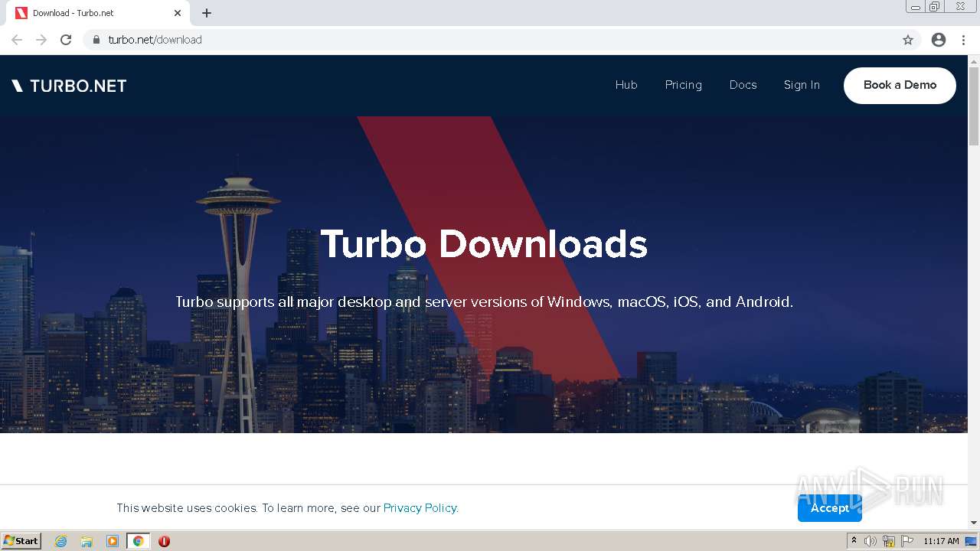Click the browser Back arrow
This screenshot has height=551, width=980.
pyautogui.click(x=17, y=40)
